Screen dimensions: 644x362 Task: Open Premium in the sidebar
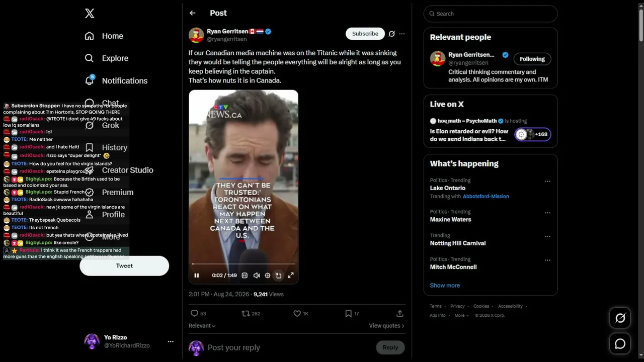(x=109, y=192)
